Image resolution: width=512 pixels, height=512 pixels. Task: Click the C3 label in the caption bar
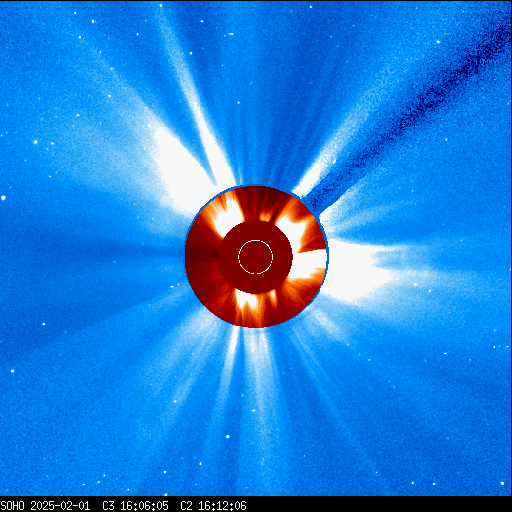[x=108, y=506]
